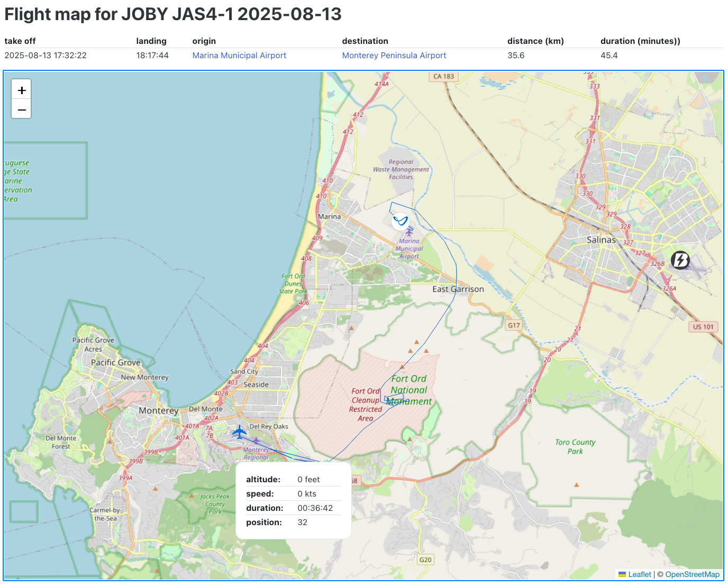Screen dimensions: 728x587
Task: Click the landing time 18:17:44
Action: click(152, 56)
